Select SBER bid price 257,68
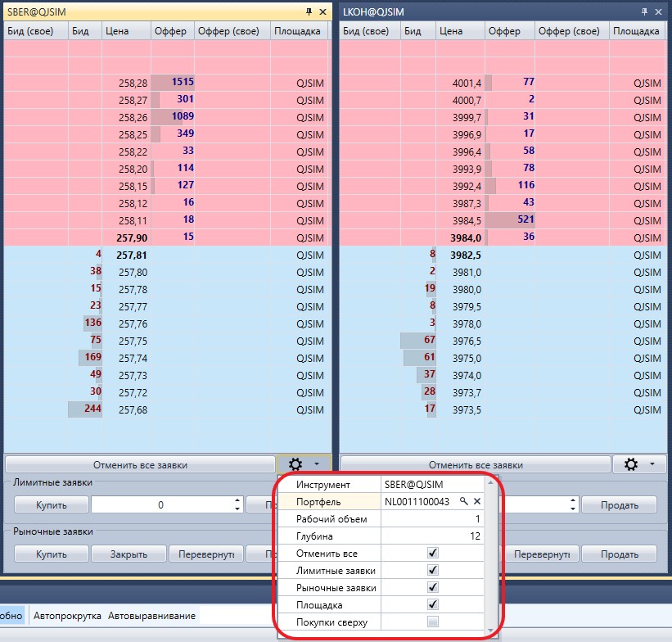 pos(133,410)
